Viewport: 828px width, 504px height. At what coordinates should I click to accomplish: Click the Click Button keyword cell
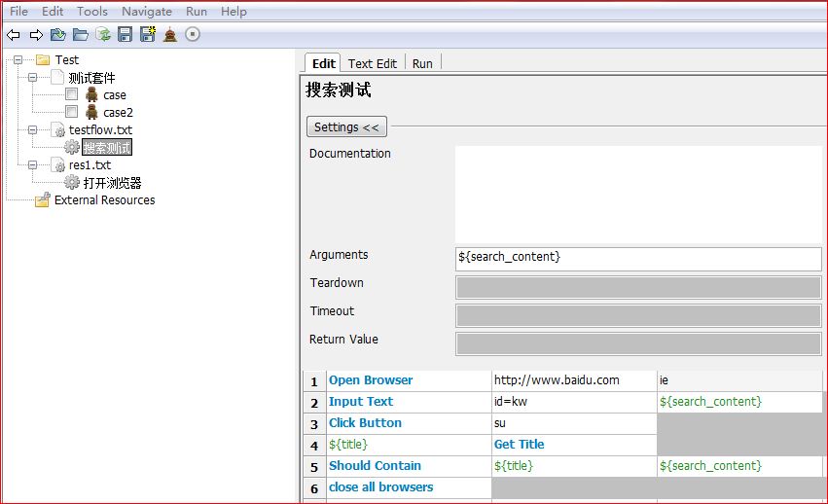click(x=410, y=423)
